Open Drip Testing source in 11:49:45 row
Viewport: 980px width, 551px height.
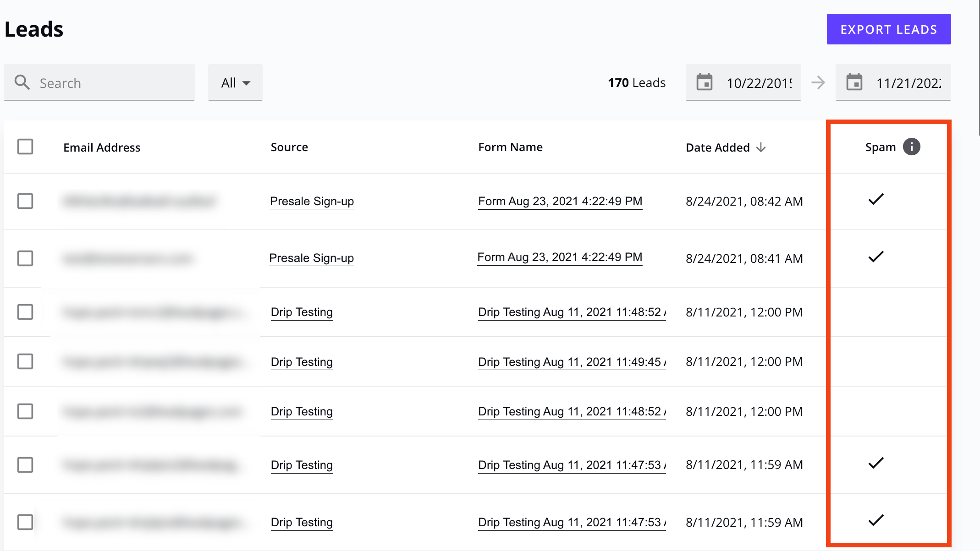302,362
